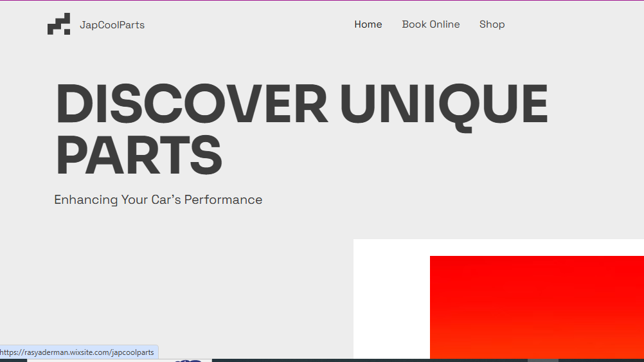
Task: Click the empty header area right of Shop
Action: click(572, 24)
